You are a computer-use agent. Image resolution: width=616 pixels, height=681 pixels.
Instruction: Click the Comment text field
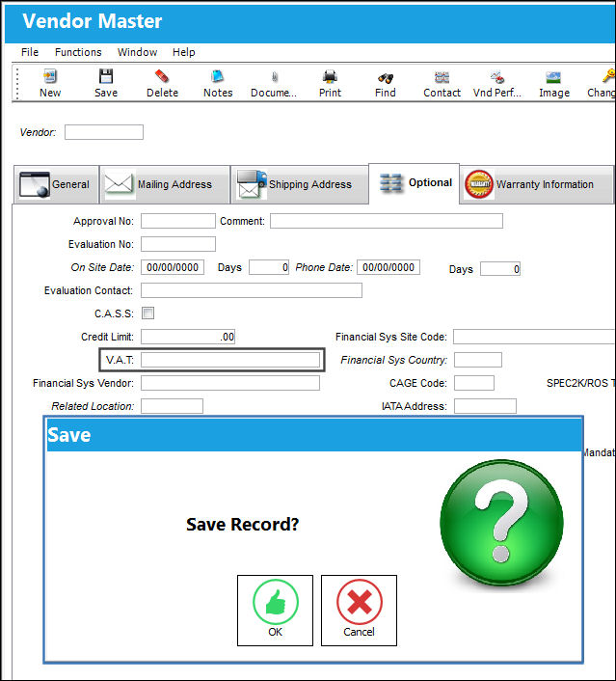coord(387,221)
